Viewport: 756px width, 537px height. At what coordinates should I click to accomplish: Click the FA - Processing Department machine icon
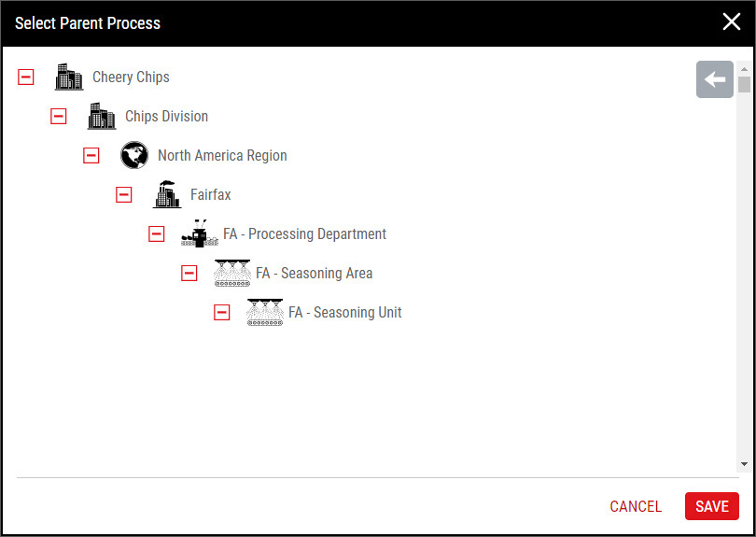pos(200,233)
